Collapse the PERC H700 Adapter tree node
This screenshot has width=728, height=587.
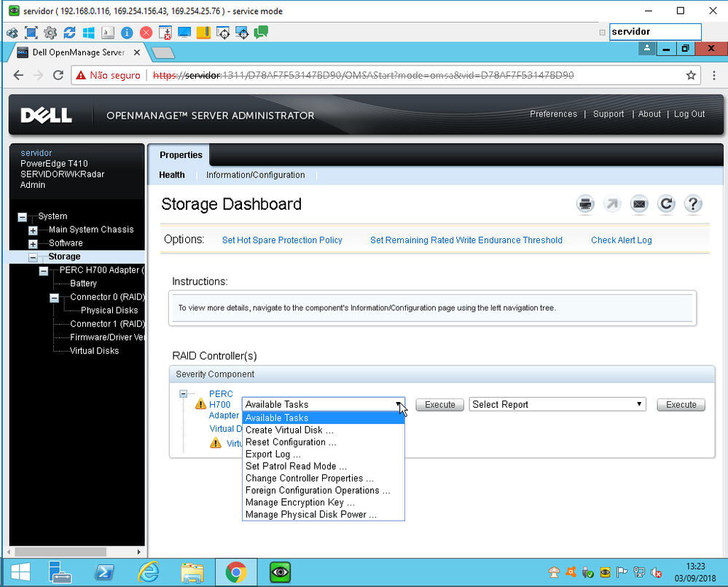44,270
